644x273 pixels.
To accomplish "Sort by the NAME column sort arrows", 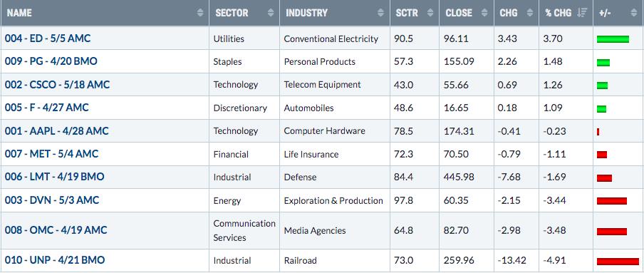I will click(200, 13).
